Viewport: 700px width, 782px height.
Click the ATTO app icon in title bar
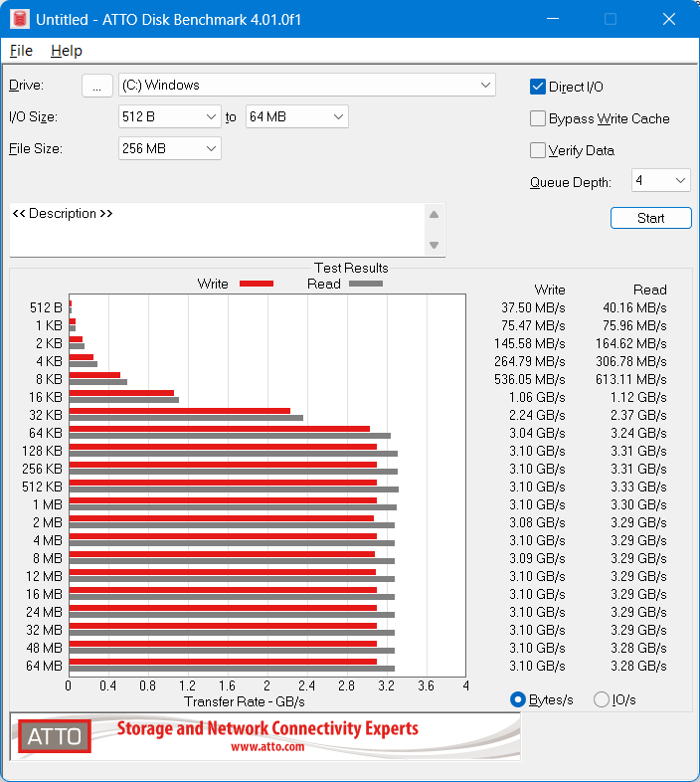click(20, 19)
